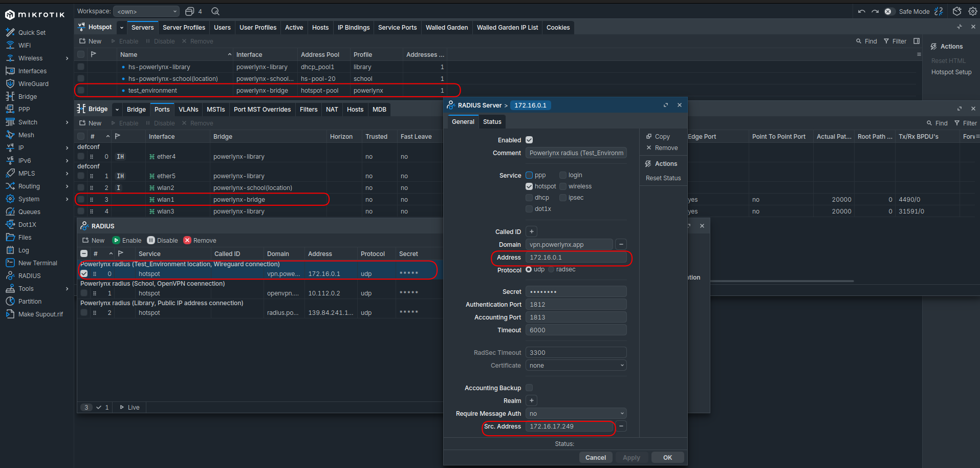Open WireGuard in the sidebar
980x468 pixels.
(x=33, y=84)
